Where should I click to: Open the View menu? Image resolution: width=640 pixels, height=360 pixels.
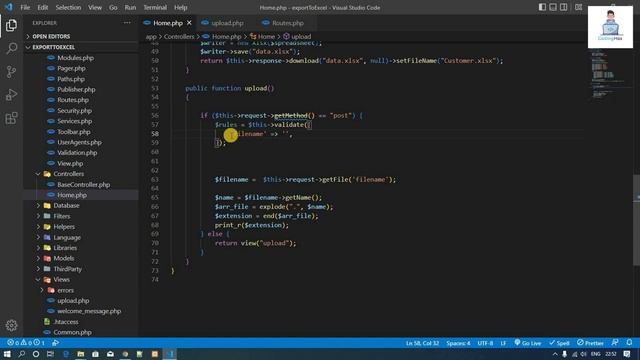tap(95, 7)
